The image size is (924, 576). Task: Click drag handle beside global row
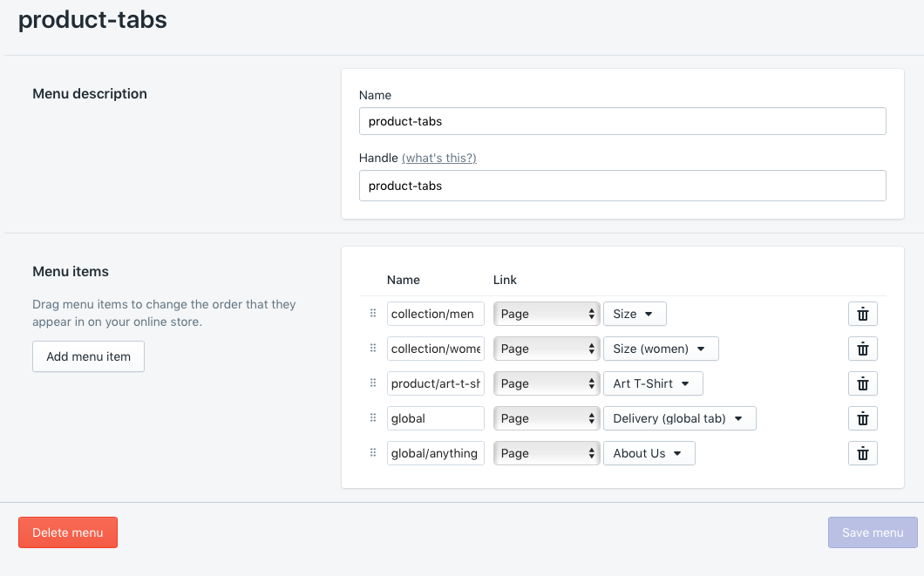[373, 418]
